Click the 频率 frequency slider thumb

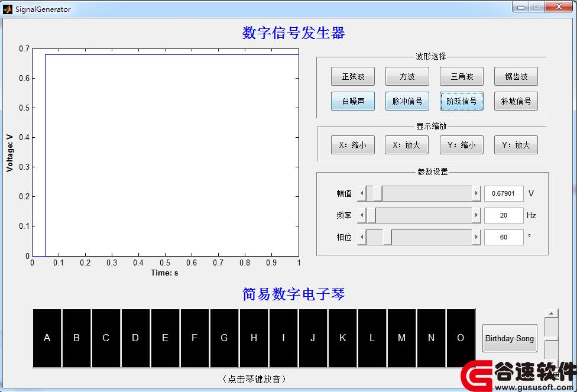coord(371,215)
